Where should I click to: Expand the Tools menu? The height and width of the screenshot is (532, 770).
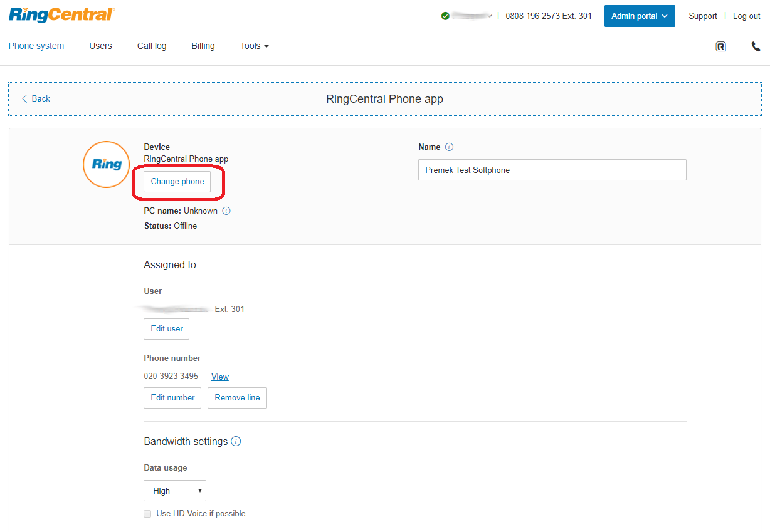[254, 46]
